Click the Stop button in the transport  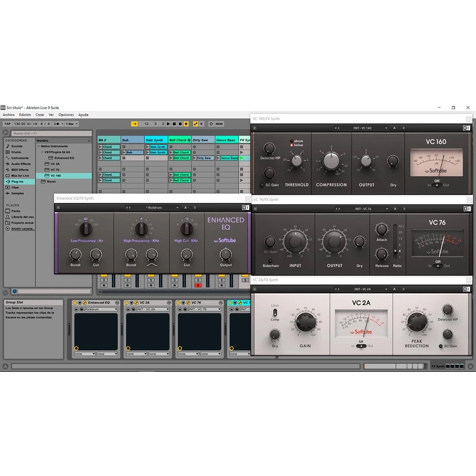[174, 124]
